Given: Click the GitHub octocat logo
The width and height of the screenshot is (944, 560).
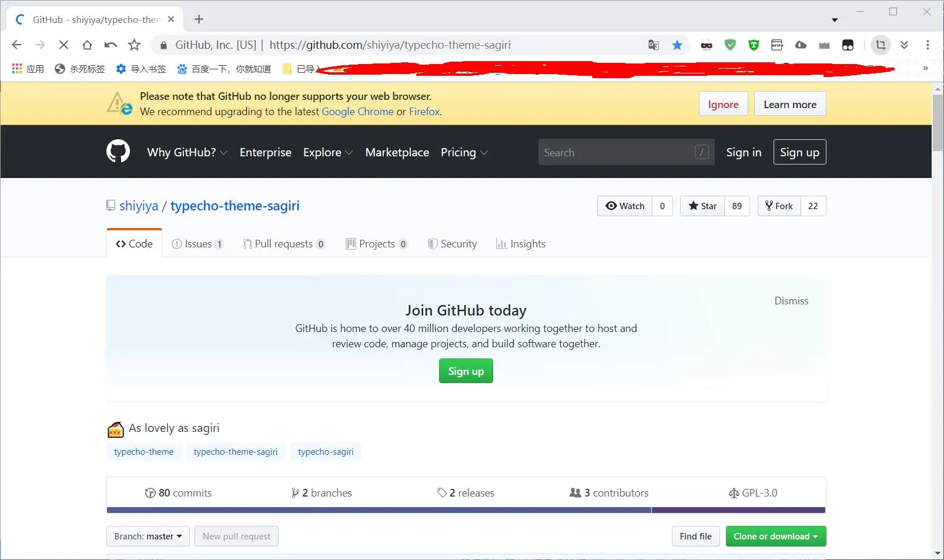Looking at the screenshot, I should pyautogui.click(x=118, y=152).
